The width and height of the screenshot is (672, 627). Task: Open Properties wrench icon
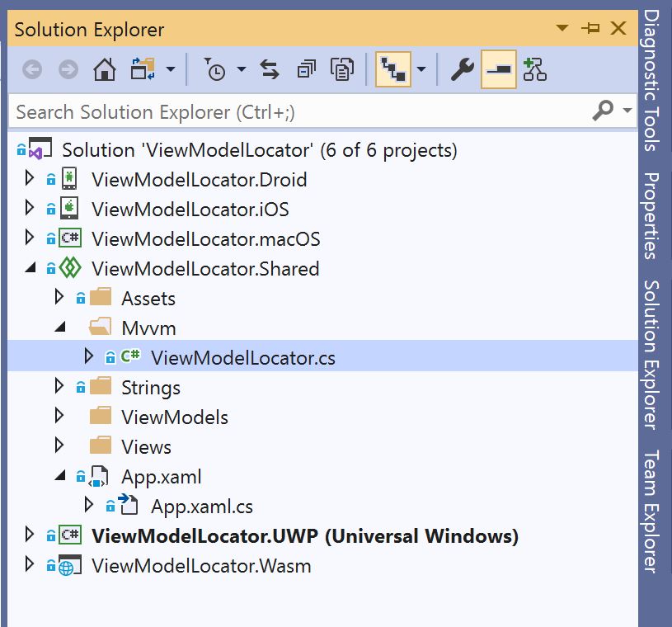[x=462, y=69]
